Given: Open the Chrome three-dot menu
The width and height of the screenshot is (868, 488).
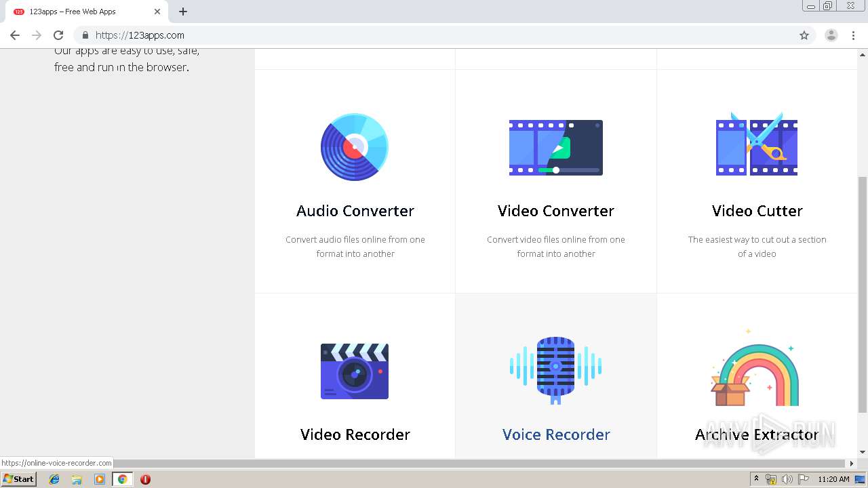Looking at the screenshot, I should pos(854,35).
